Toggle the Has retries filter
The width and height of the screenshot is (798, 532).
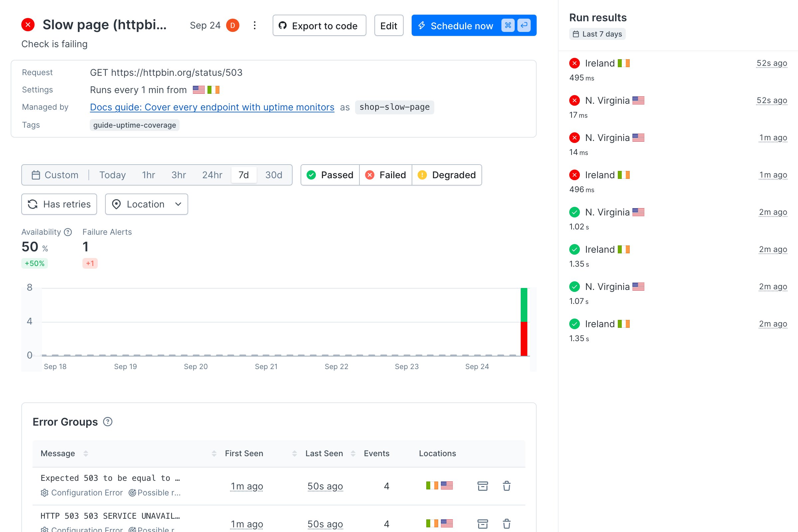(x=59, y=204)
